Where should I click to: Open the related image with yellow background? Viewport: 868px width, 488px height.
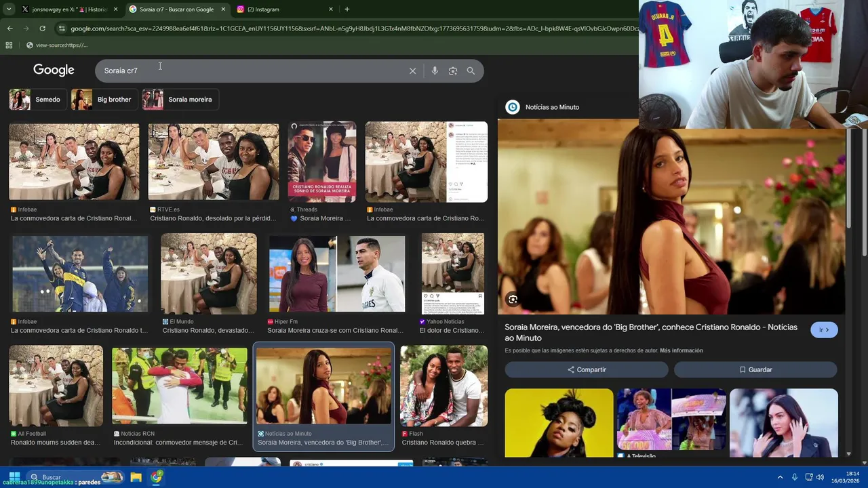559,422
